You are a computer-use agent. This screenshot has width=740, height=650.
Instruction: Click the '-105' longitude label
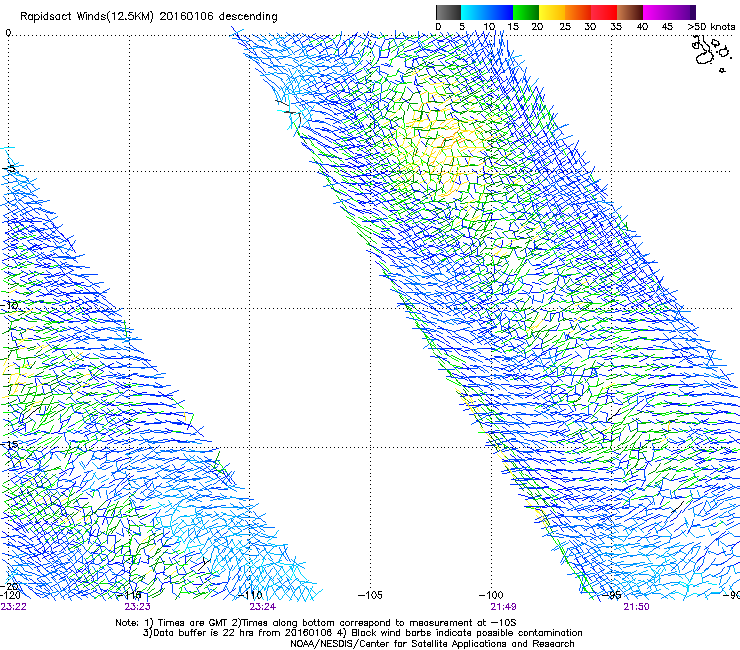click(x=370, y=595)
